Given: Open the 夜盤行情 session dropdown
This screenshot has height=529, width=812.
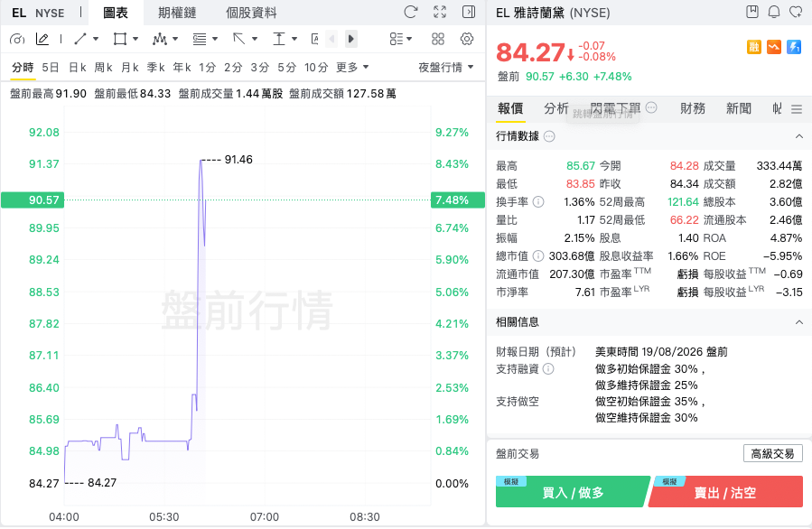Looking at the screenshot, I should point(446,68).
